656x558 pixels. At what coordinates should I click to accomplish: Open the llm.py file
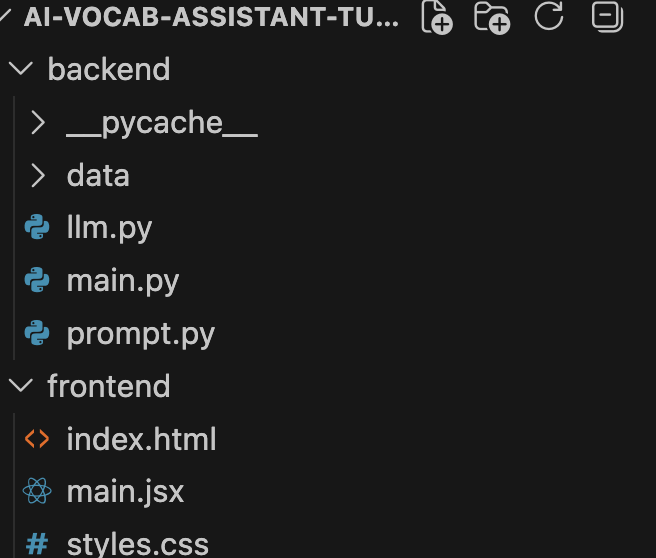[109, 228]
